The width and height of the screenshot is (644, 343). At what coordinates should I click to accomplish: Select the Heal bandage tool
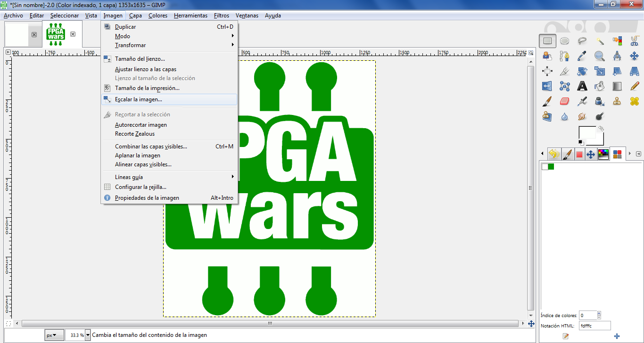click(x=635, y=101)
